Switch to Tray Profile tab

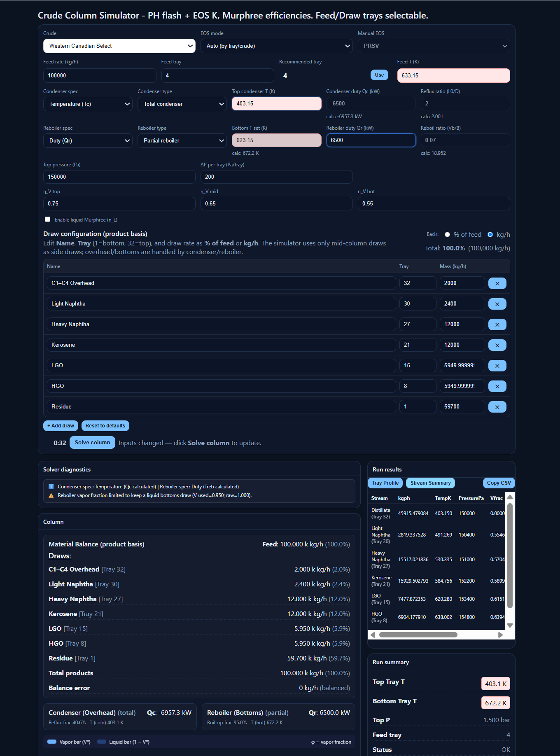click(x=385, y=483)
